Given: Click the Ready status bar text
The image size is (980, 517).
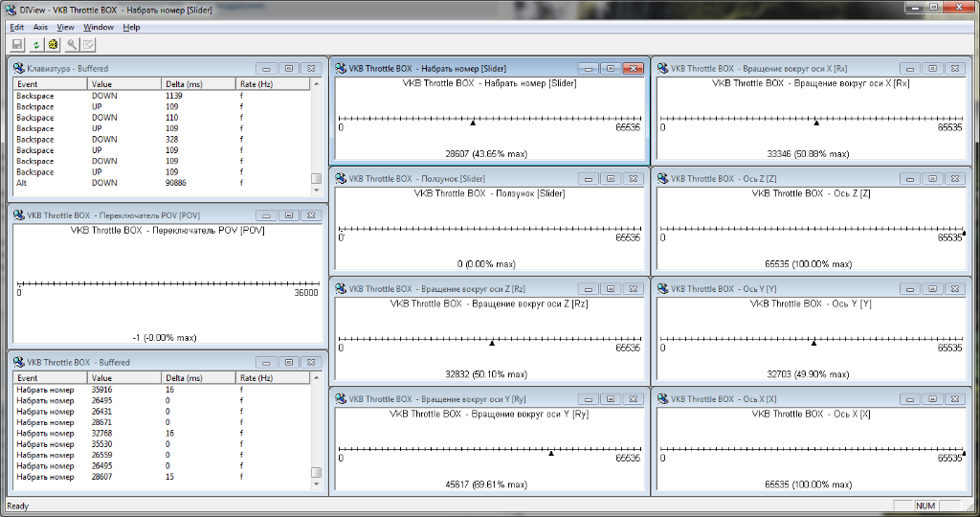Looking at the screenshot, I should (17, 506).
